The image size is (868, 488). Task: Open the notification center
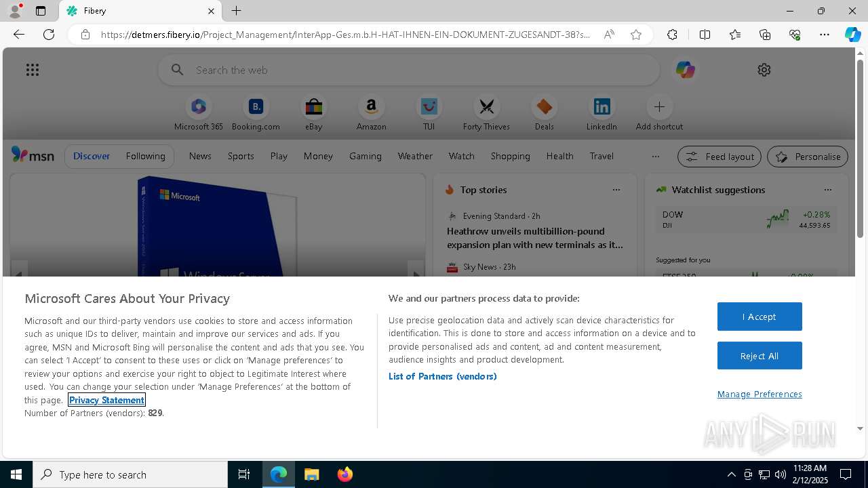[x=846, y=474]
